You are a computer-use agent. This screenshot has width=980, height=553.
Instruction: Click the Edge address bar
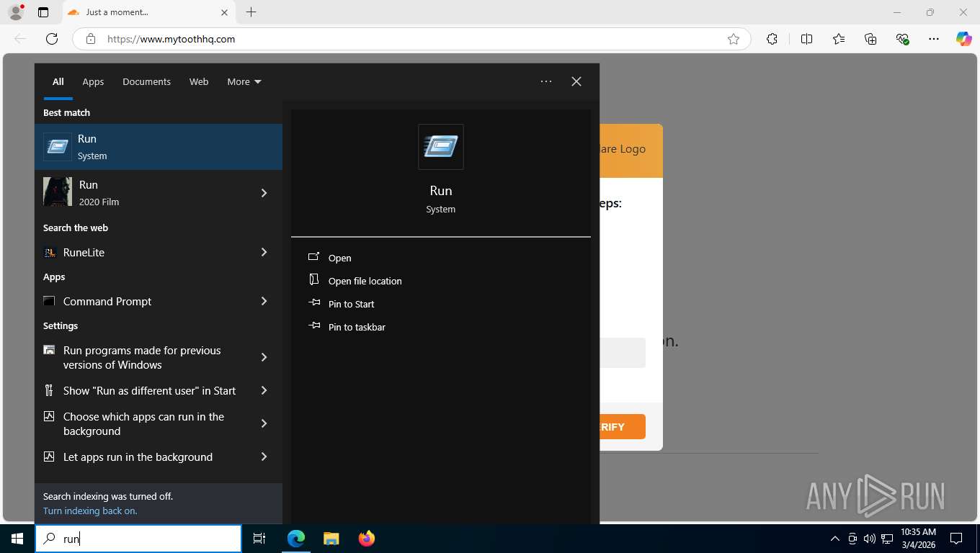pos(411,39)
